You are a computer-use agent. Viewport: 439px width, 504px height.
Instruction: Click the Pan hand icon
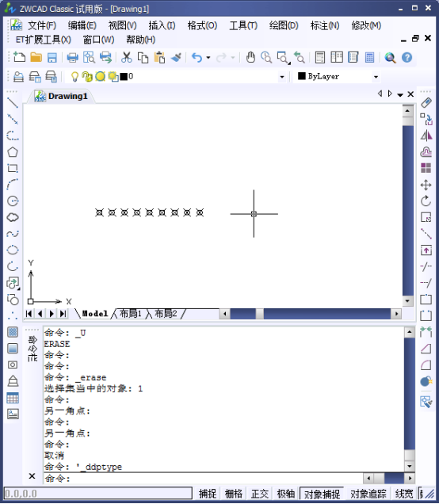pyautogui.click(x=250, y=58)
